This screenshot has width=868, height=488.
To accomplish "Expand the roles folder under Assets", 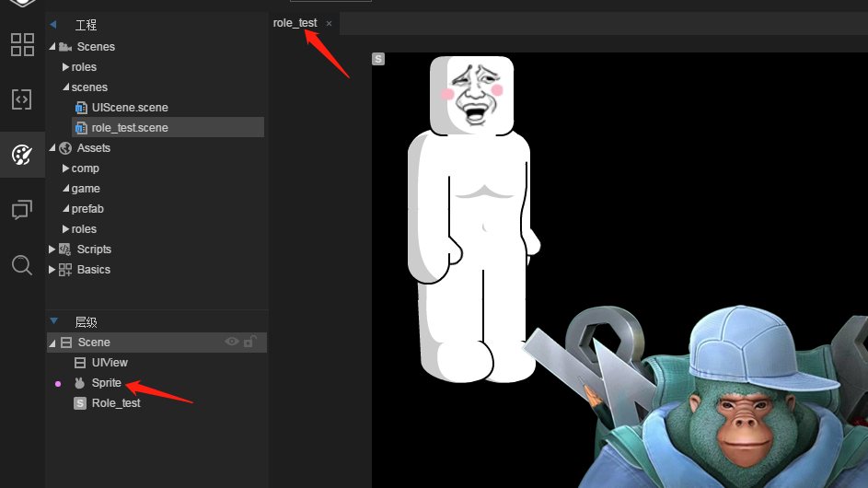I will pos(65,228).
